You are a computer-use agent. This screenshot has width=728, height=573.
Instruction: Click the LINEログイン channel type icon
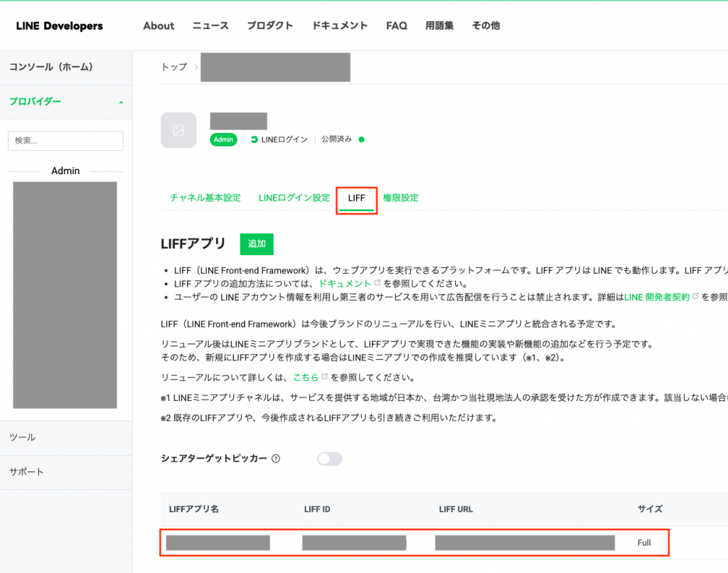(254, 139)
